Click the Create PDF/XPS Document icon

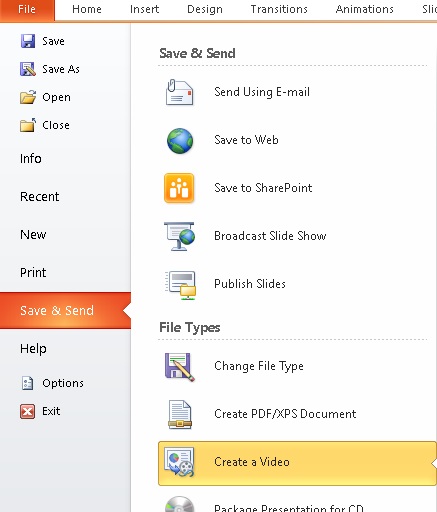(180, 414)
